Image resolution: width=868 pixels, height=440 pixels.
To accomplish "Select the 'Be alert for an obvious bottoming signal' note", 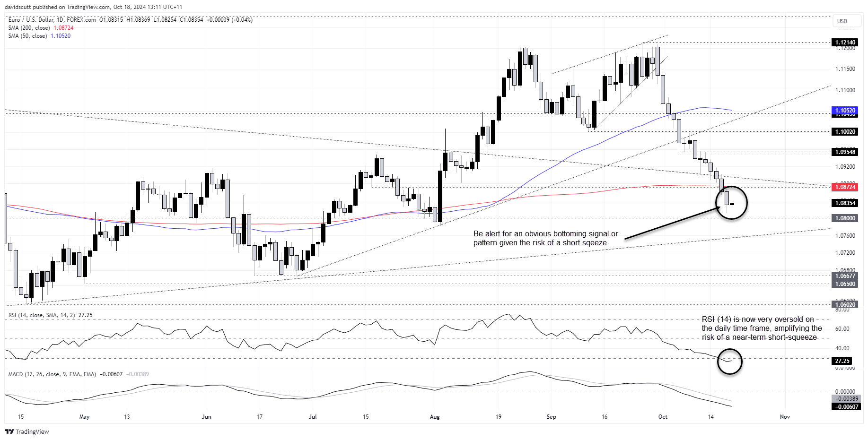I will click(545, 238).
